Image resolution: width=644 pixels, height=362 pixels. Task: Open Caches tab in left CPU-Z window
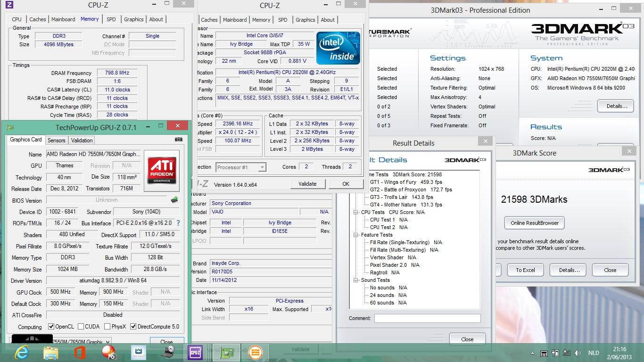(38, 19)
